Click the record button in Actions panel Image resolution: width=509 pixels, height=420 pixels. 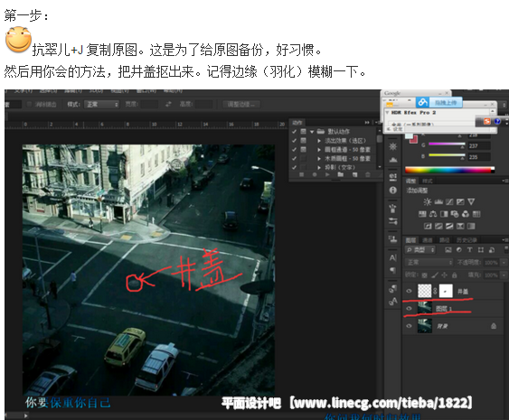tap(315, 174)
